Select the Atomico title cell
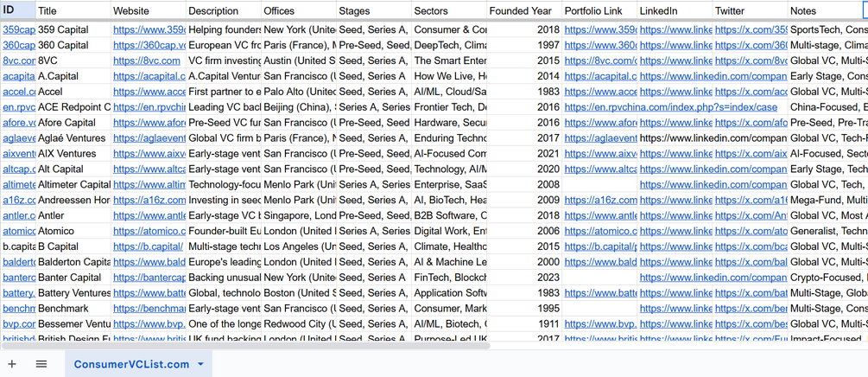This screenshot has width=868, height=377. click(x=73, y=231)
